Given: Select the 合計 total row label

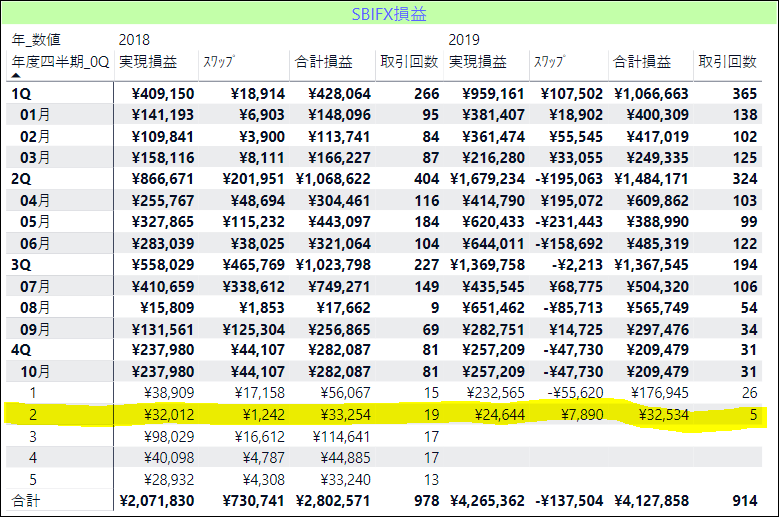Looking at the screenshot, I should [26, 501].
